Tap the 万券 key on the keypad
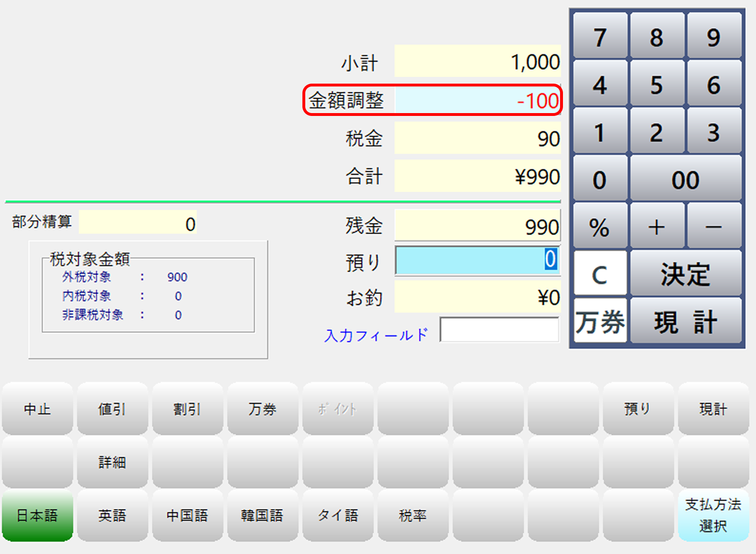This screenshot has height=554, width=756. 600,322
